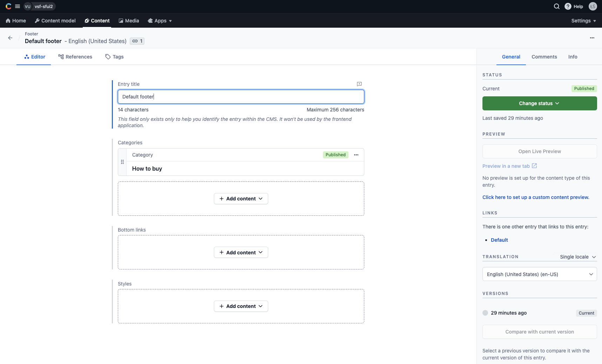This screenshot has width=602, height=364.
Task: Open the user avatar menu
Action: pyautogui.click(x=593, y=6)
